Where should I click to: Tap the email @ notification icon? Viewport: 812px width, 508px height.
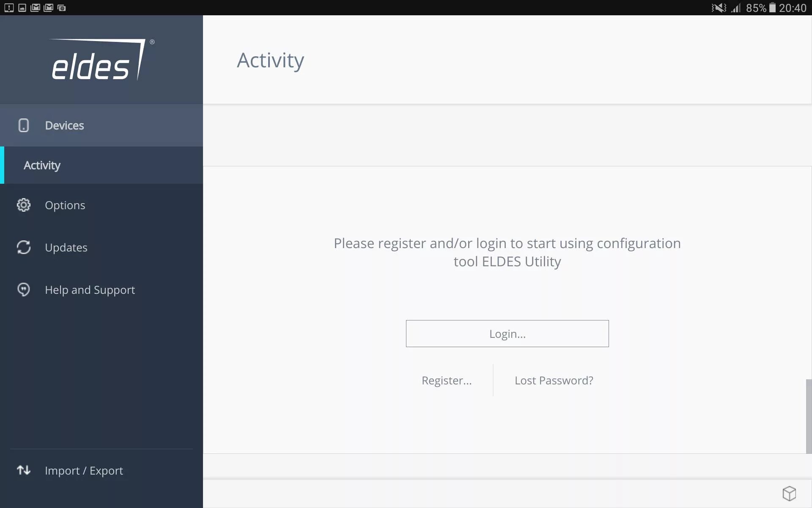[x=61, y=8]
